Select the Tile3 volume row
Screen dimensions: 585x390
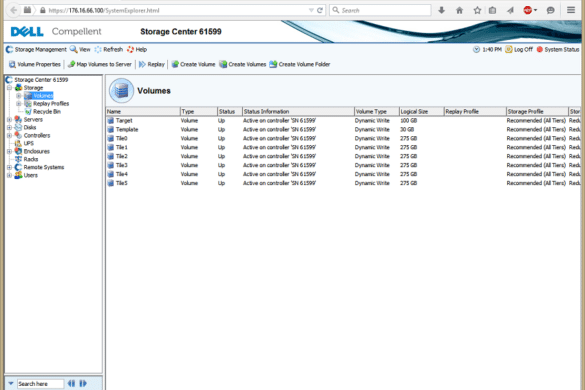click(x=343, y=165)
